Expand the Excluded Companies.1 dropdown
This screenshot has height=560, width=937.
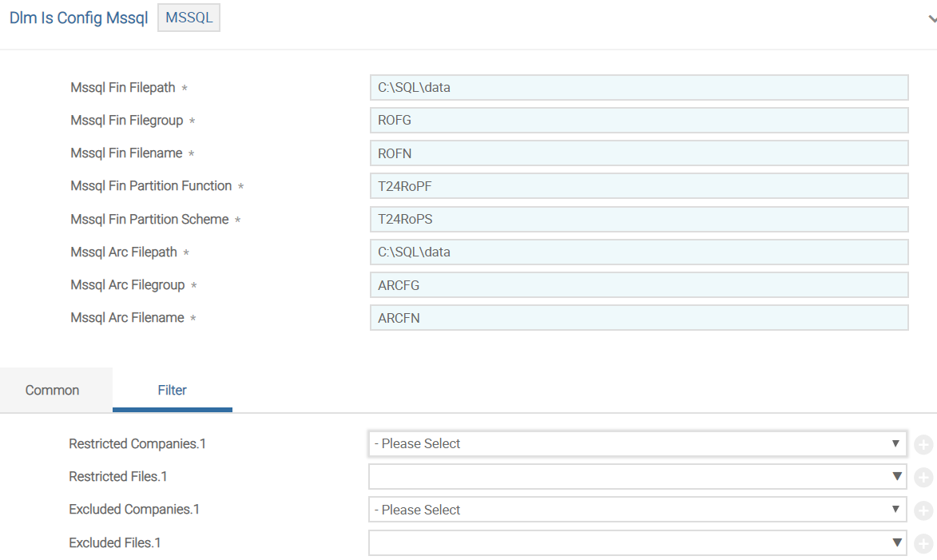tap(637, 510)
